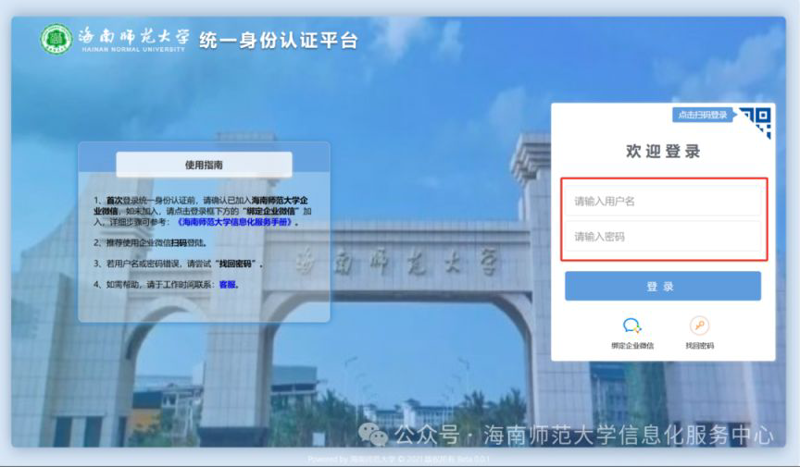Focus the 请输入密码 password field
800x467 pixels.
(663, 236)
